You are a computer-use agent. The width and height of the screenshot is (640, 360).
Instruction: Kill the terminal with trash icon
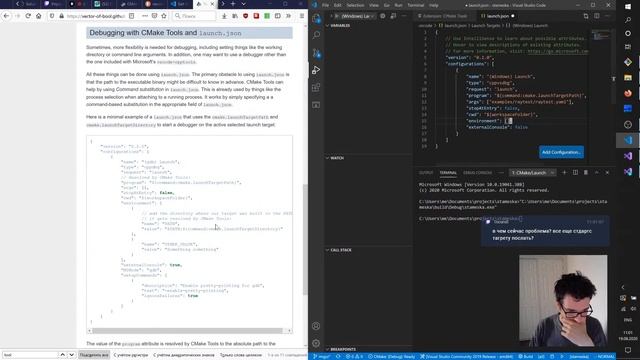(x=586, y=173)
